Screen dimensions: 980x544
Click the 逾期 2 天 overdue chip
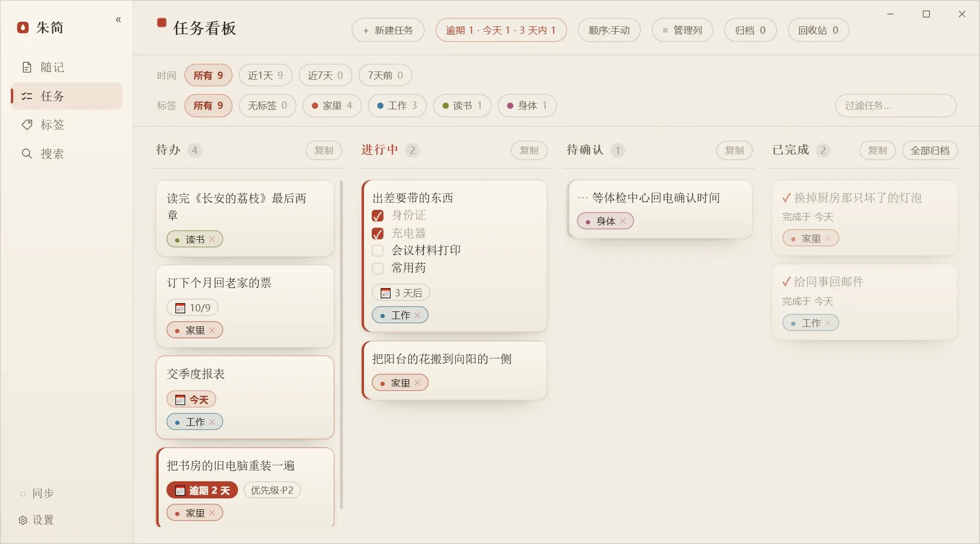coord(202,491)
